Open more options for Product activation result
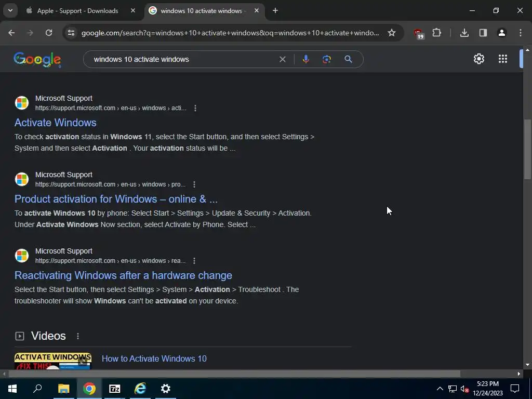 [x=194, y=184]
